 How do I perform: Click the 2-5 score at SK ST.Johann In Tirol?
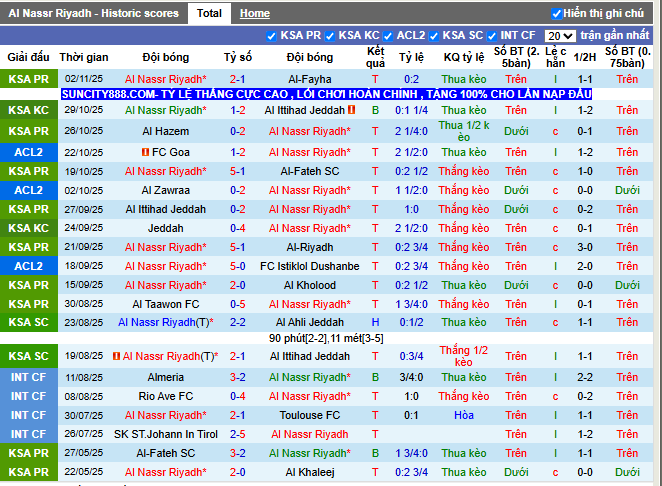coord(237,434)
